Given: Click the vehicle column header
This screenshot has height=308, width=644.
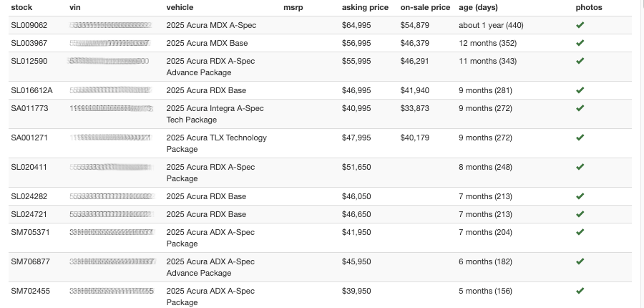Looking at the screenshot, I should 180,7.
